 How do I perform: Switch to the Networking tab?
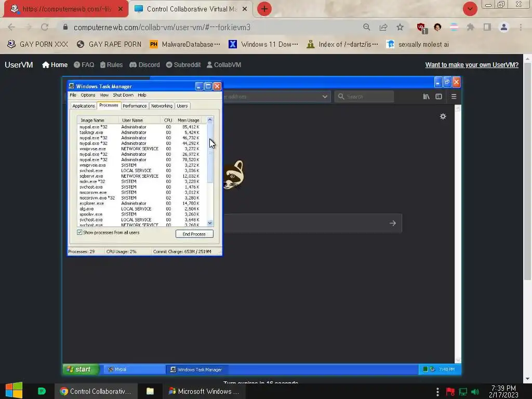coord(162,106)
